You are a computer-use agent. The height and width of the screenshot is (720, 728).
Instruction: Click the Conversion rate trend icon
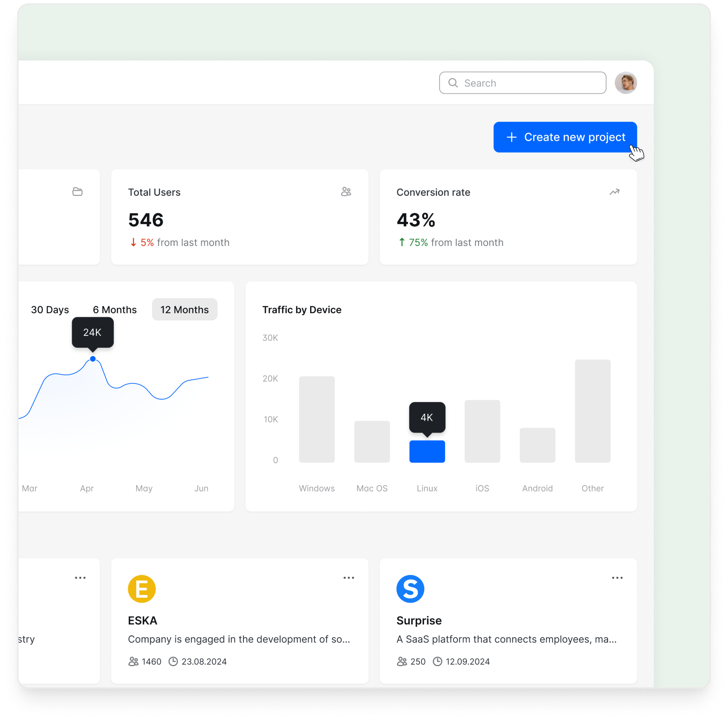coord(613,192)
